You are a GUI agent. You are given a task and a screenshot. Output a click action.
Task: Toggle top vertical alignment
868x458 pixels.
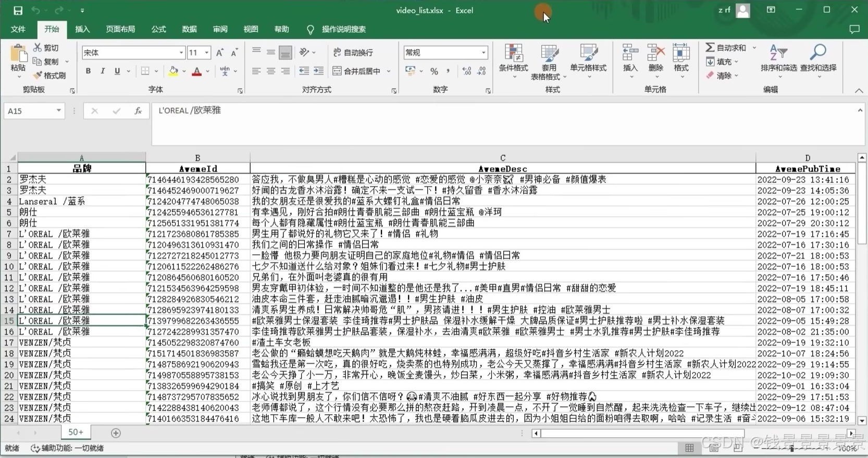256,52
